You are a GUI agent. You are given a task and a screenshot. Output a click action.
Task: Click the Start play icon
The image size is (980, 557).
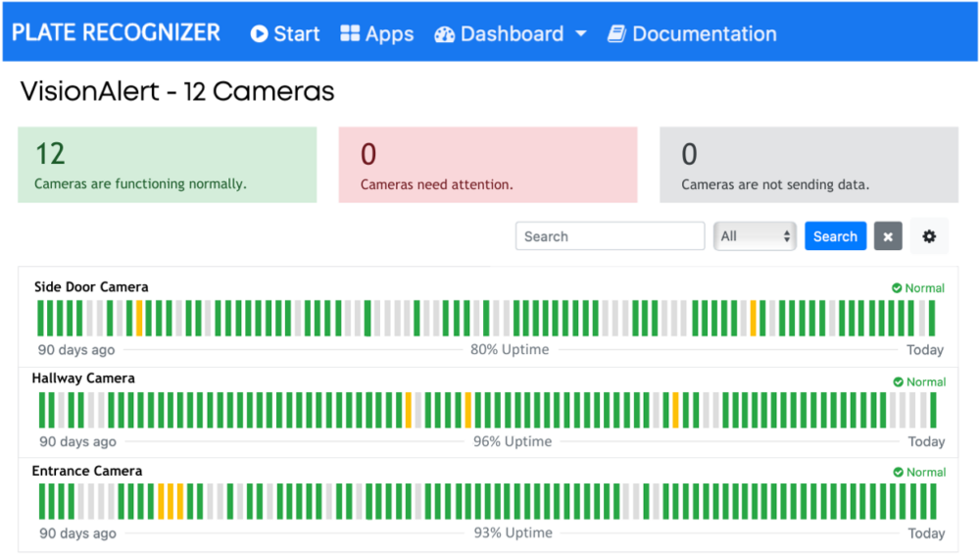(260, 33)
